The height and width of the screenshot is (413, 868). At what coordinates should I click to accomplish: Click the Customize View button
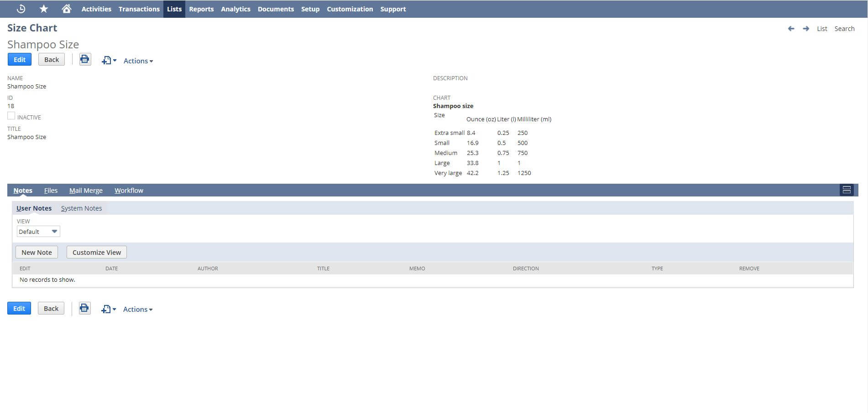97,252
